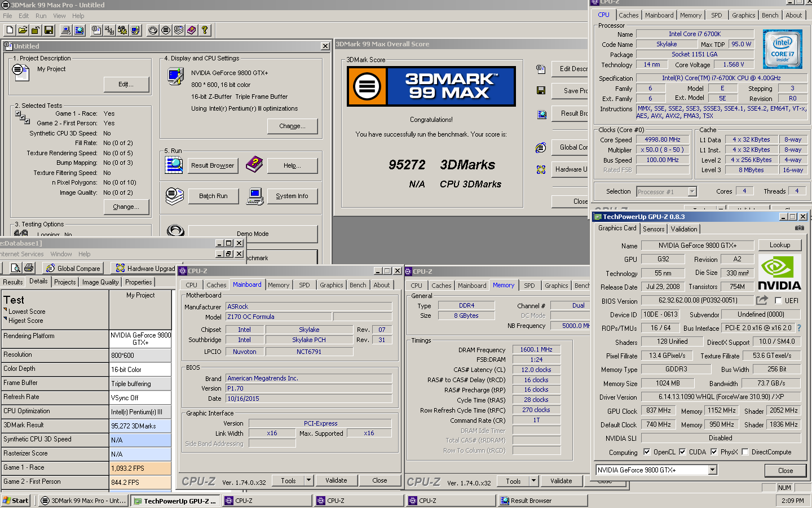
Task: Select the SPD tab in Mainboard CPU-Z window
Action: click(x=304, y=285)
